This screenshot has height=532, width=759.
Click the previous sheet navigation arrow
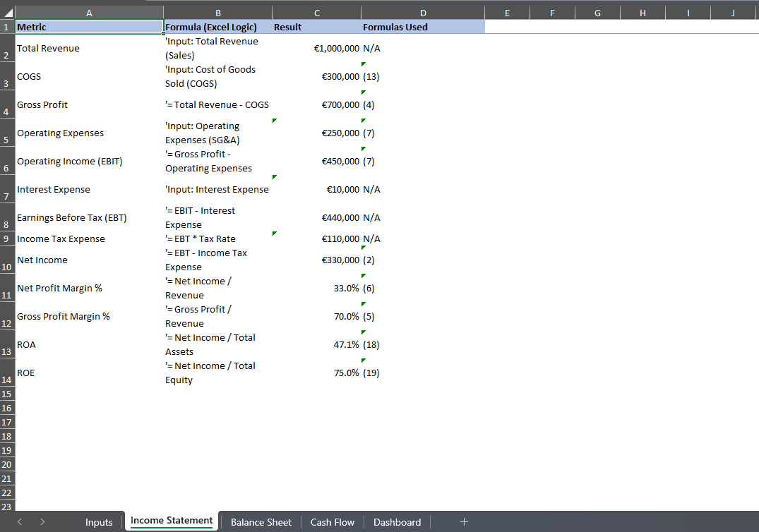tap(20, 522)
